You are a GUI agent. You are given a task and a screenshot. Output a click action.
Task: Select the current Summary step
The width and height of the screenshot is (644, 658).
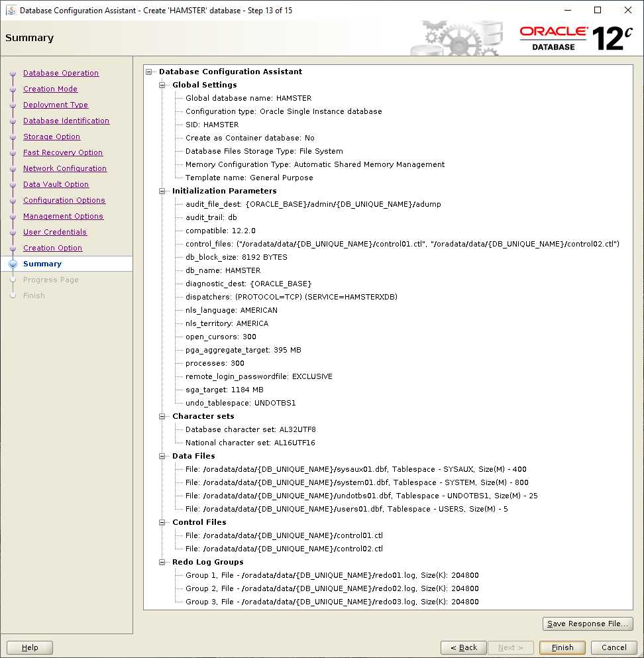(x=42, y=264)
